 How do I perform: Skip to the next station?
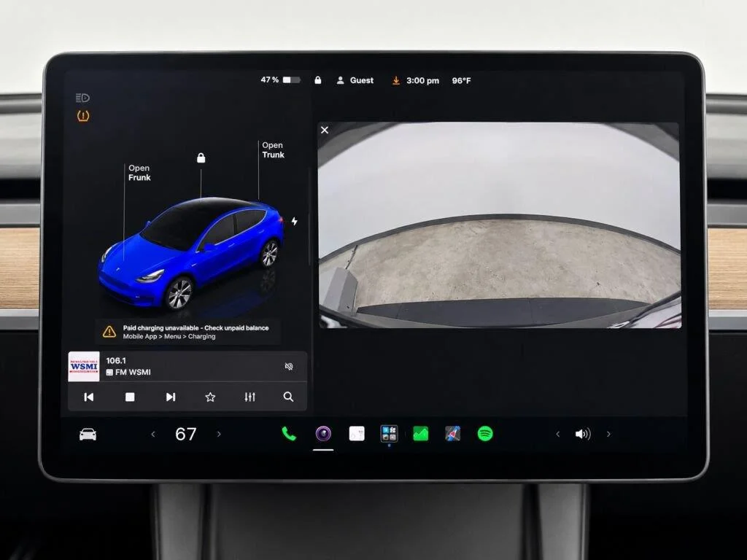pyautogui.click(x=171, y=397)
